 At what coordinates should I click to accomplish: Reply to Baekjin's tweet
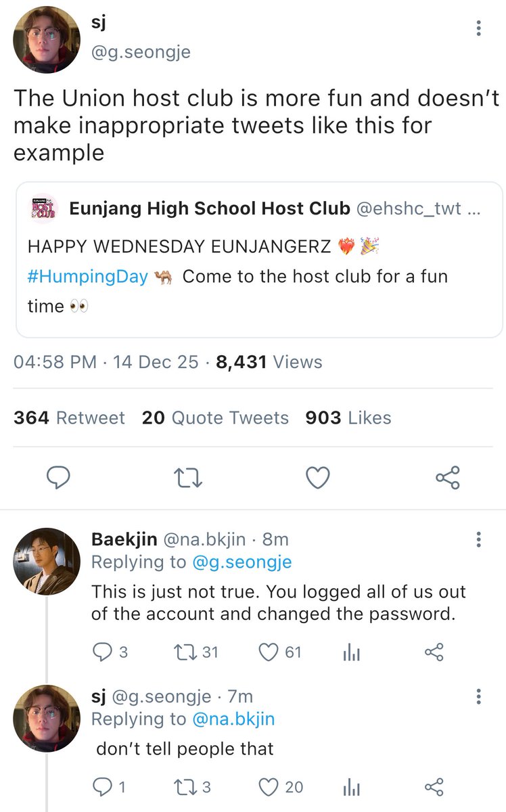pyautogui.click(x=110, y=652)
